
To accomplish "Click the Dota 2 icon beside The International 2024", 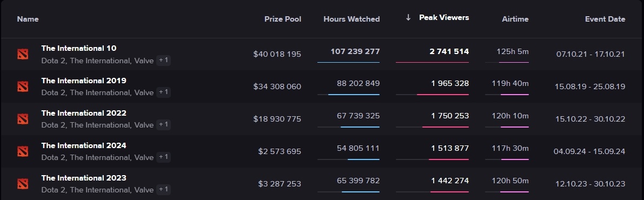I will (23, 151).
